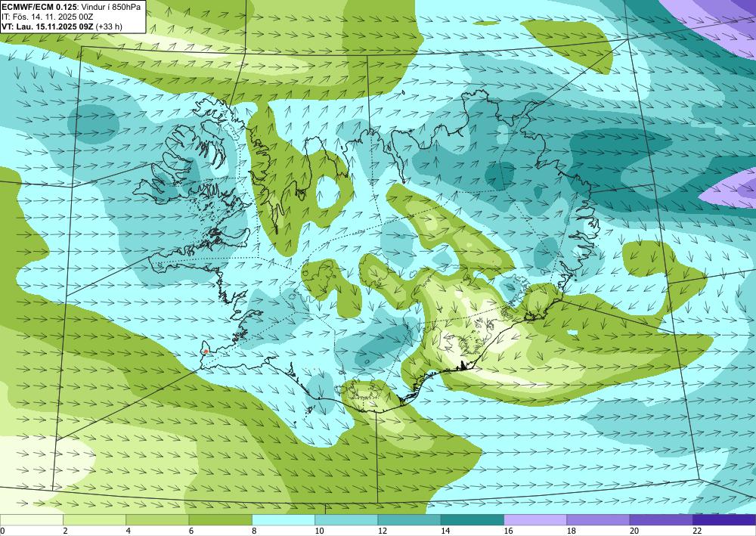Select the legend color band between 16 and 18
The width and height of the screenshot is (756, 536).
[536, 520]
